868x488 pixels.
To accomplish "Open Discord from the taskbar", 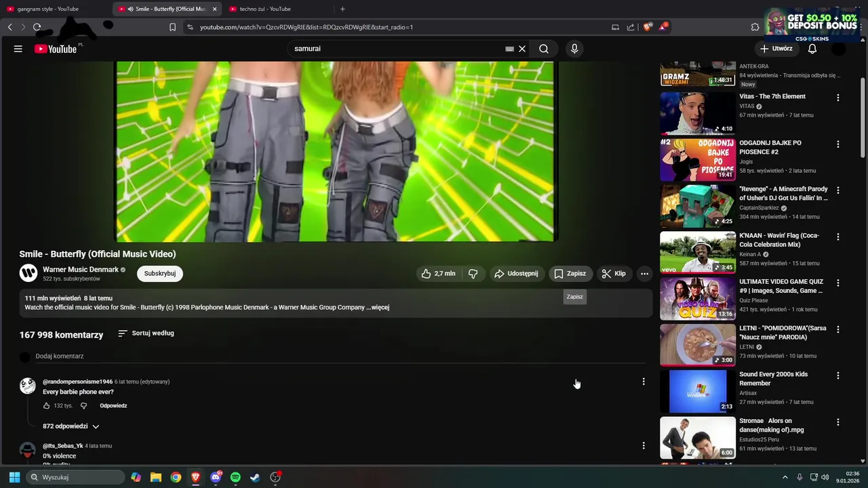I will [x=216, y=477].
